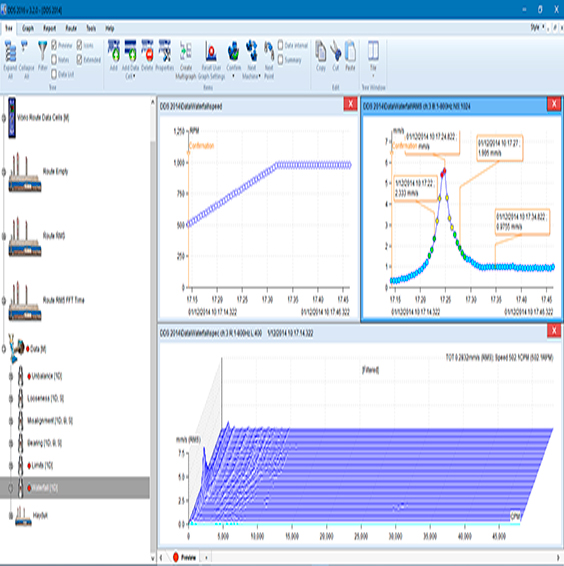Enable the Data Interval checkbox
564x566 pixels.
click(x=281, y=45)
